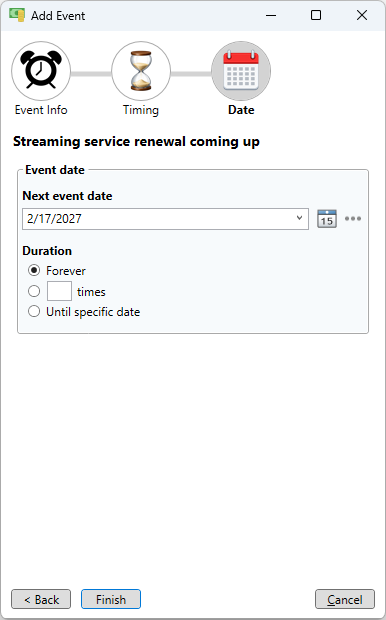Maximize the Add Event window
This screenshot has width=386, height=620.
316,15
